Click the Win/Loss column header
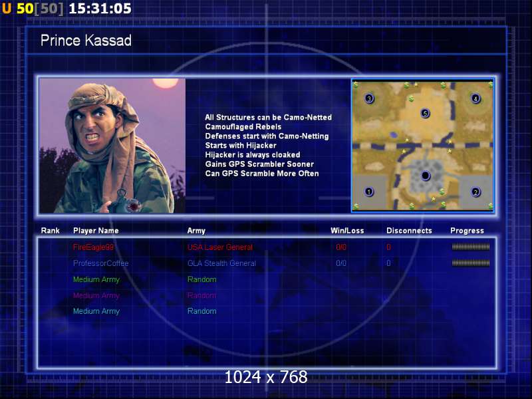532x399 pixels. pos(347,231)
